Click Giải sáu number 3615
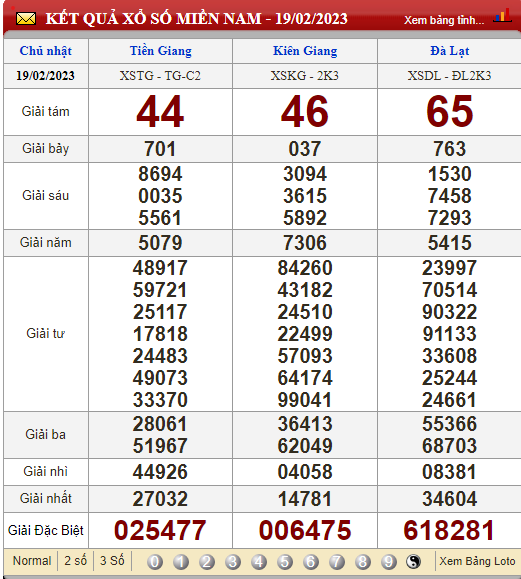The width and height of the screenshot is (521, 579). (x=305, y=196)
